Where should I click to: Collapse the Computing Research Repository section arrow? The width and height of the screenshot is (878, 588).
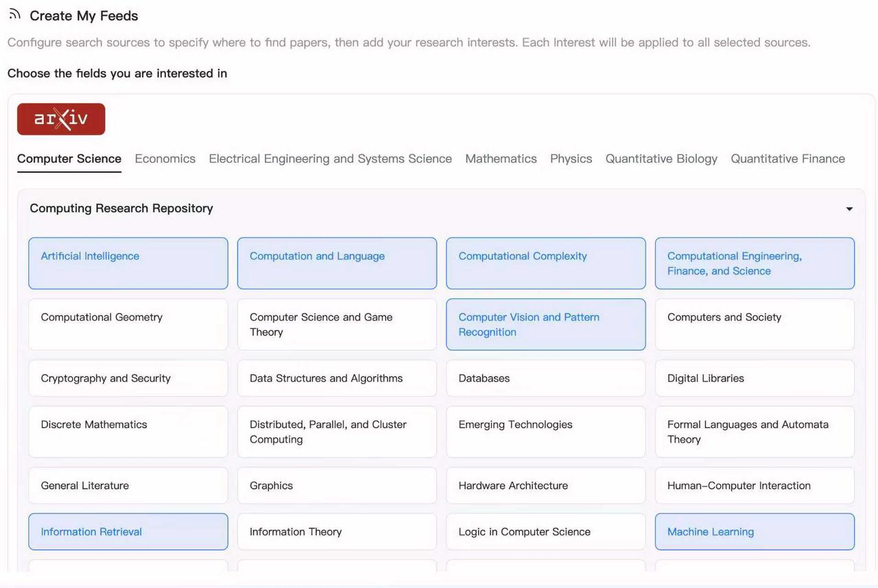849,209
